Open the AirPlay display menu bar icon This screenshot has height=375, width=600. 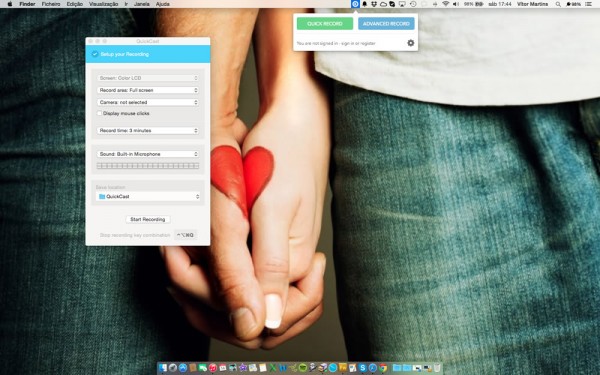click(x=402, y=4)
